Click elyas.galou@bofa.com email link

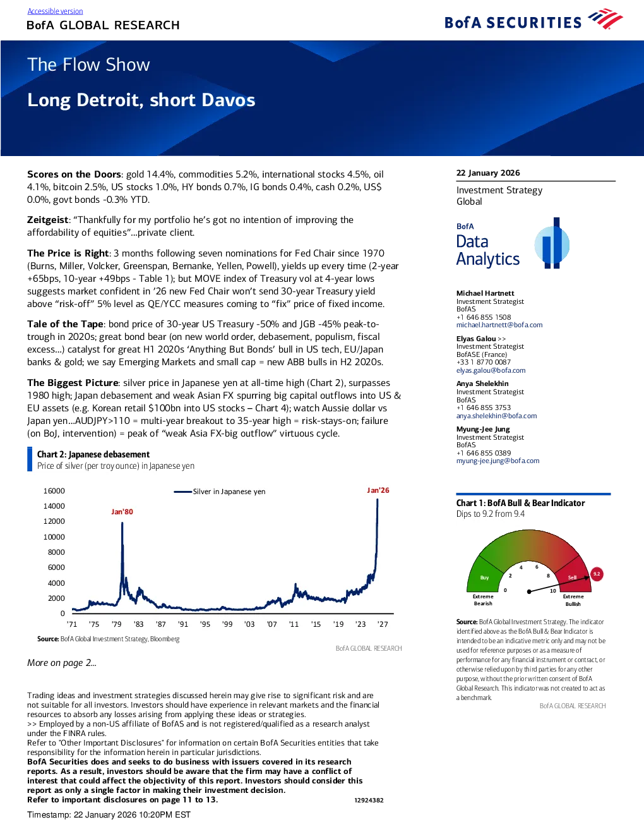[491, 370]
